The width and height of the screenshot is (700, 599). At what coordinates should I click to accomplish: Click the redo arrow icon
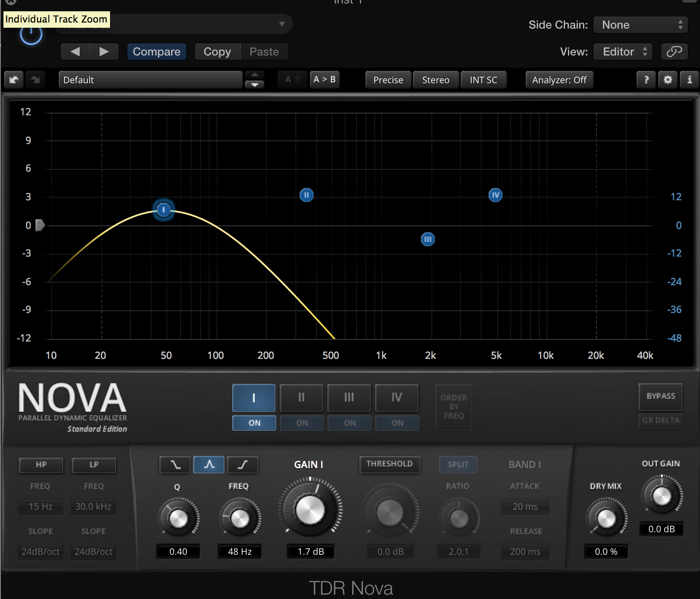point(36,80)
